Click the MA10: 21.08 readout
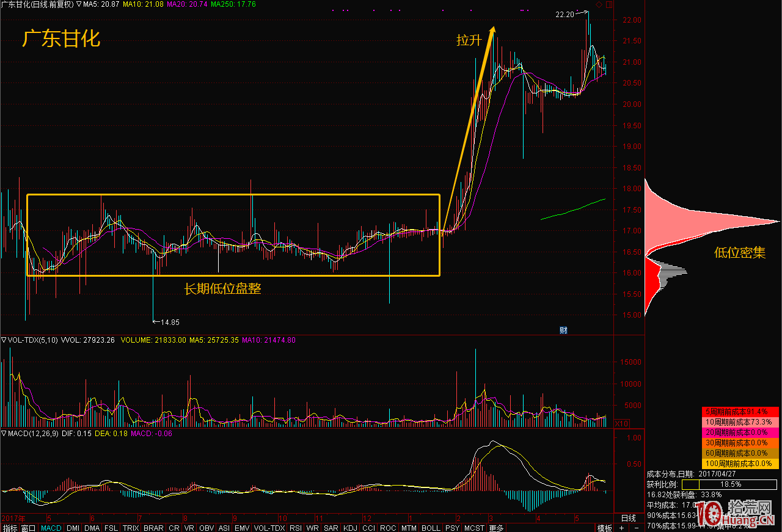The height and width of the screenshot is (532, 782). (143, 4)
